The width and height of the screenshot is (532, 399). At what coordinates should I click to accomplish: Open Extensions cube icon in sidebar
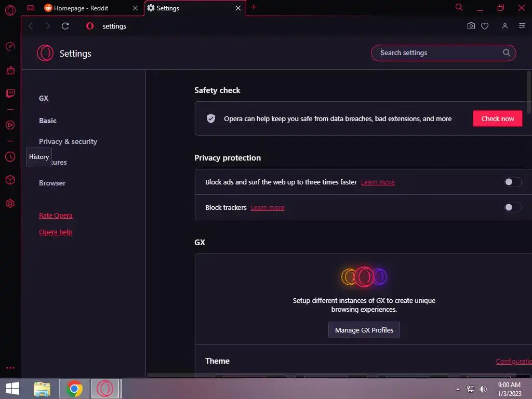click(x=10, y=180)
